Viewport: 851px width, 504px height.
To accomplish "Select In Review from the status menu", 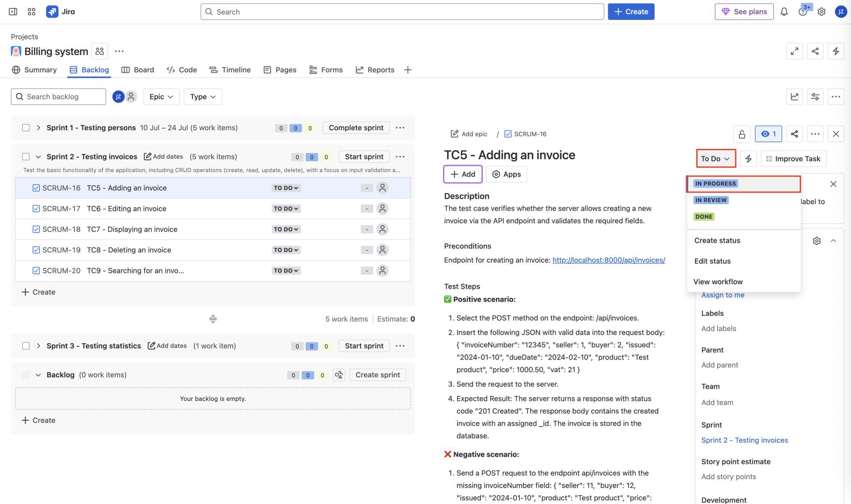I will click(711, 200).
